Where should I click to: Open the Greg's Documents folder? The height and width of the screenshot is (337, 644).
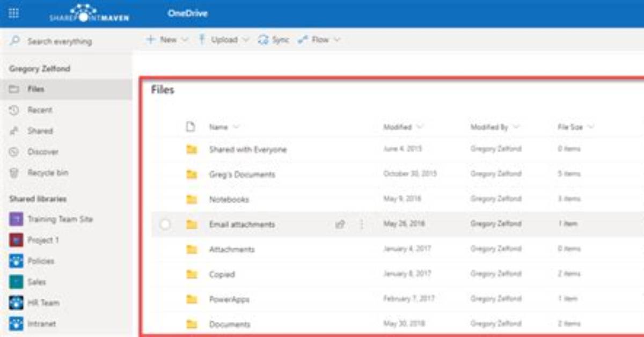click(242, 174)
